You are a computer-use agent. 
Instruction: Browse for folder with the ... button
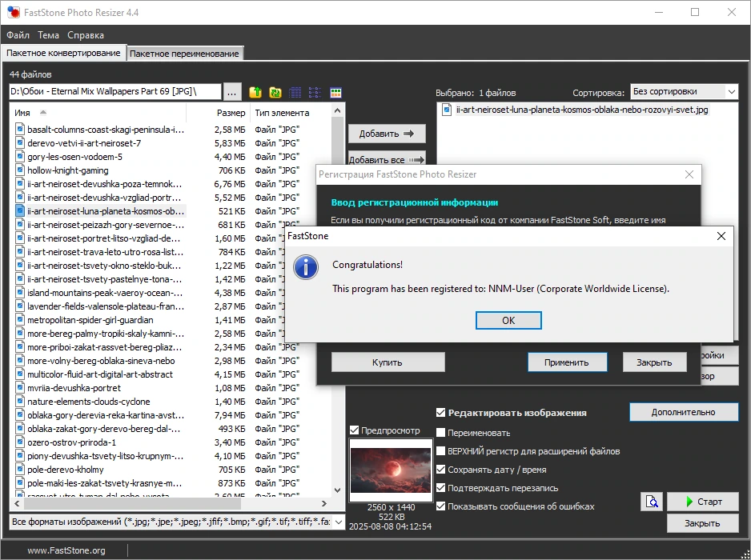232,92
